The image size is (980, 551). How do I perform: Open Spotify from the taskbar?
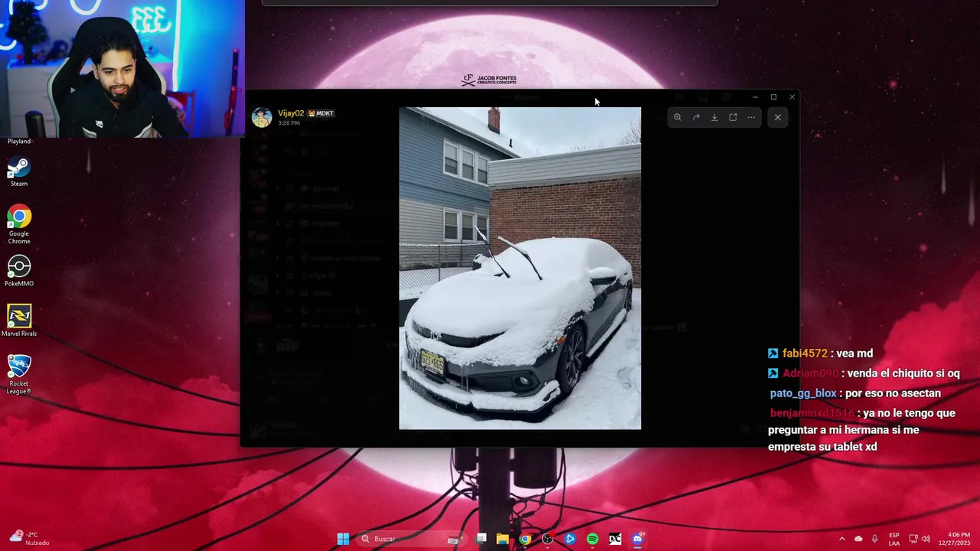point(593,539)
